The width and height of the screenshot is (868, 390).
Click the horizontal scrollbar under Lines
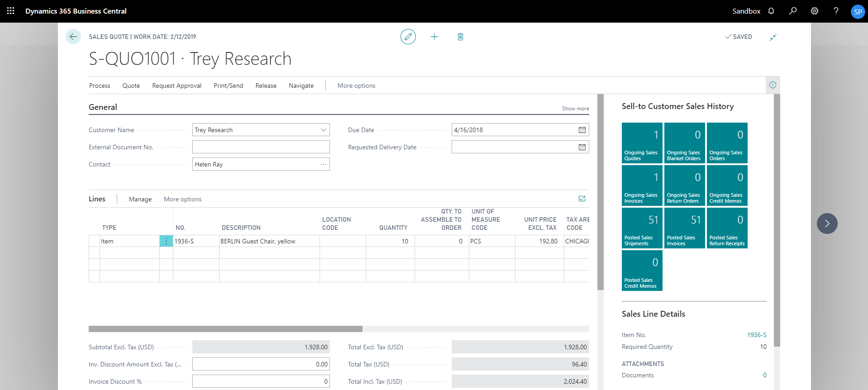click(225, 329)
